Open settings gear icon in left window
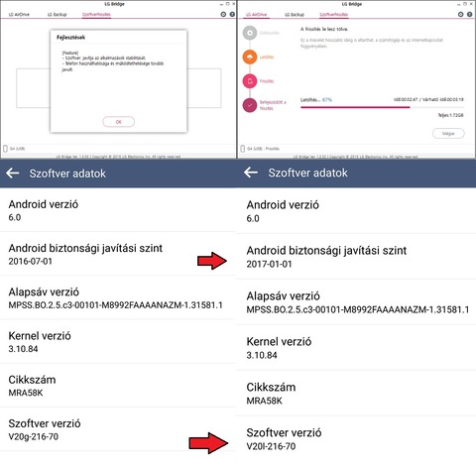 pyautogui.click(x=223, y=14)
